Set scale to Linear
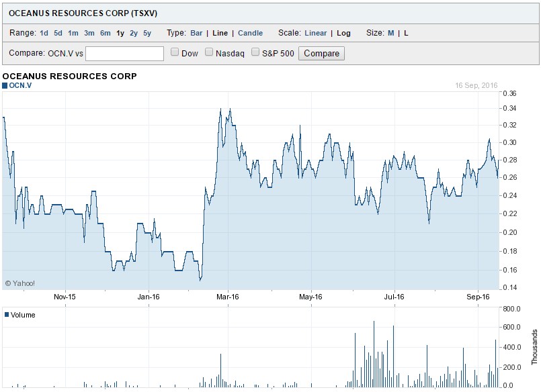Screen dimensions: 541x392 (x=315, y=33)
